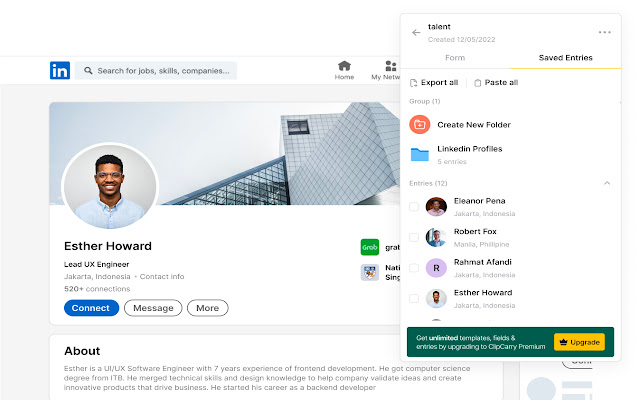
Task: Click the Entries (12) section label
Action: tap(428, 183)
